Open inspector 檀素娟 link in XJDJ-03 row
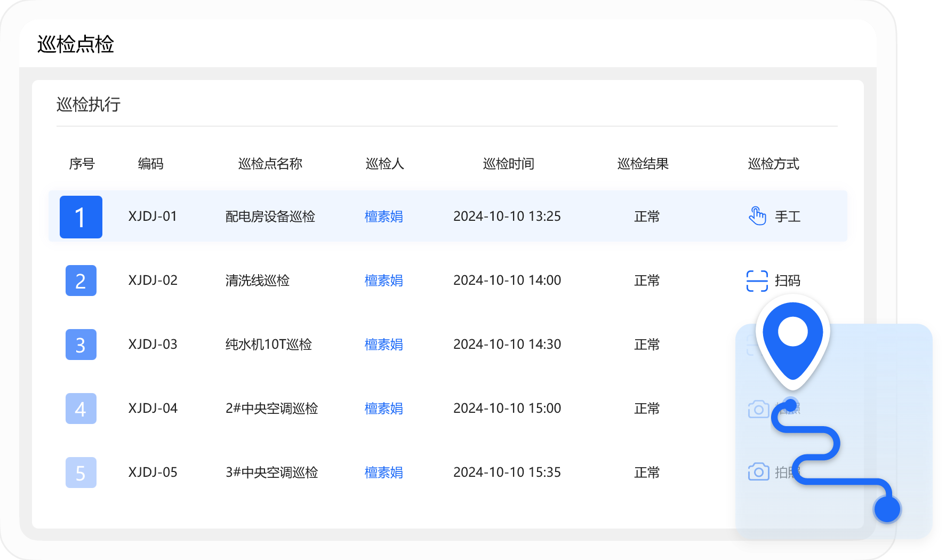 point(383,345)
